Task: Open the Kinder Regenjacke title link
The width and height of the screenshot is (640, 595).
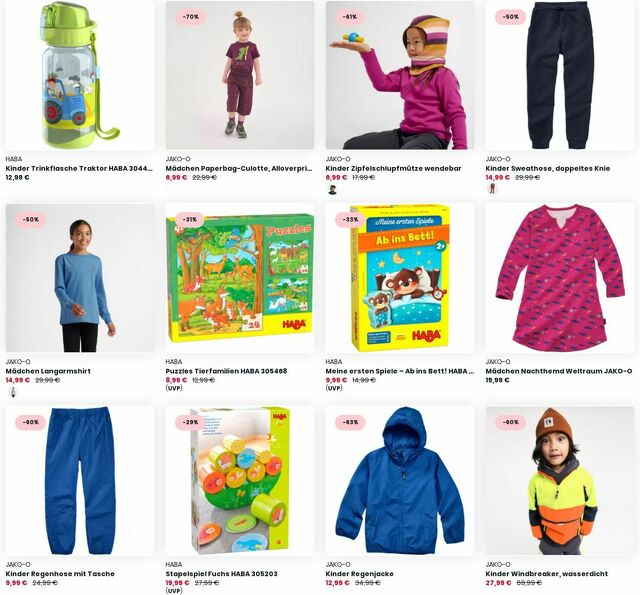Action: (360, 574)
